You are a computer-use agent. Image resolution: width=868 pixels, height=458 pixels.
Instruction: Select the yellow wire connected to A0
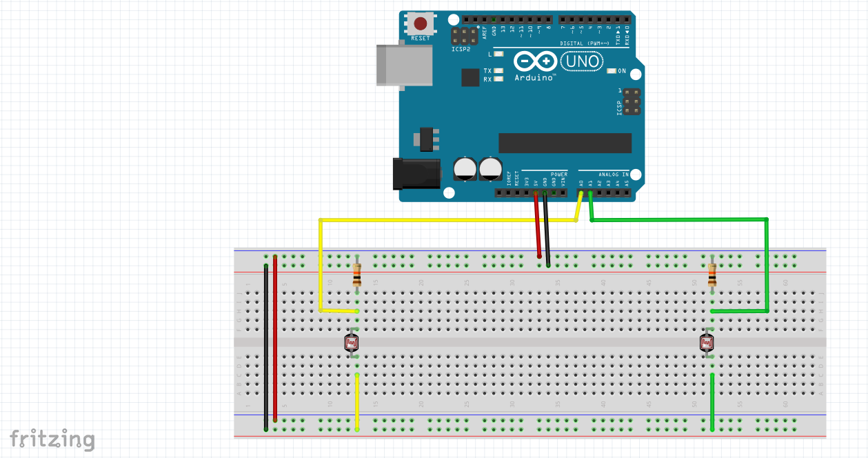(448, 221)
